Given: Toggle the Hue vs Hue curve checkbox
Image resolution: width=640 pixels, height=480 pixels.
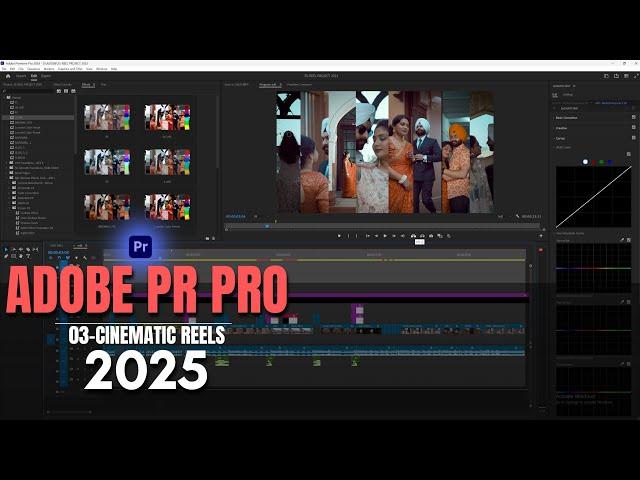Looking at the screenshot, I should coord(629,302).
